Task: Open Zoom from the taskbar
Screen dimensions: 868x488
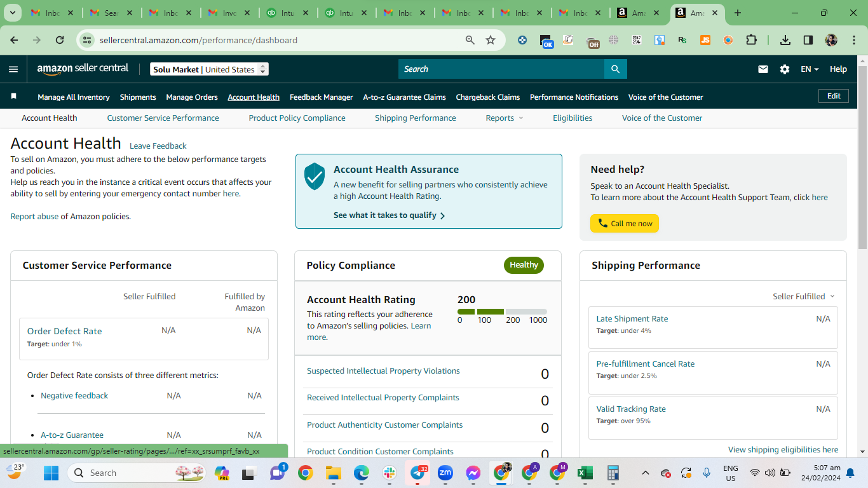Action: tap(445, 473)
